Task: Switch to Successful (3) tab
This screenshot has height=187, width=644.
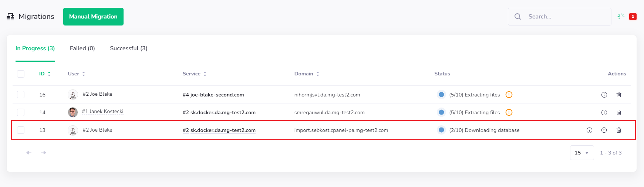Action: (129, 48)
